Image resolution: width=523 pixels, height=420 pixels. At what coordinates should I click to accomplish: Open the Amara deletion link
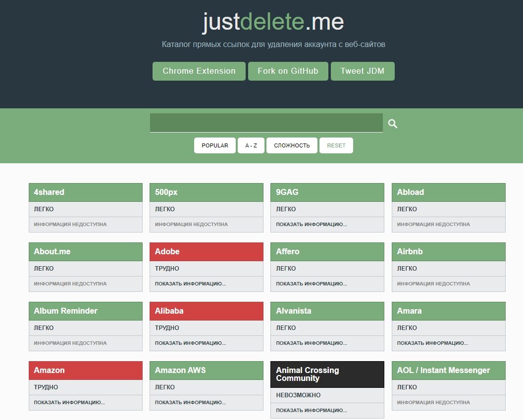[x=448, y=311]
